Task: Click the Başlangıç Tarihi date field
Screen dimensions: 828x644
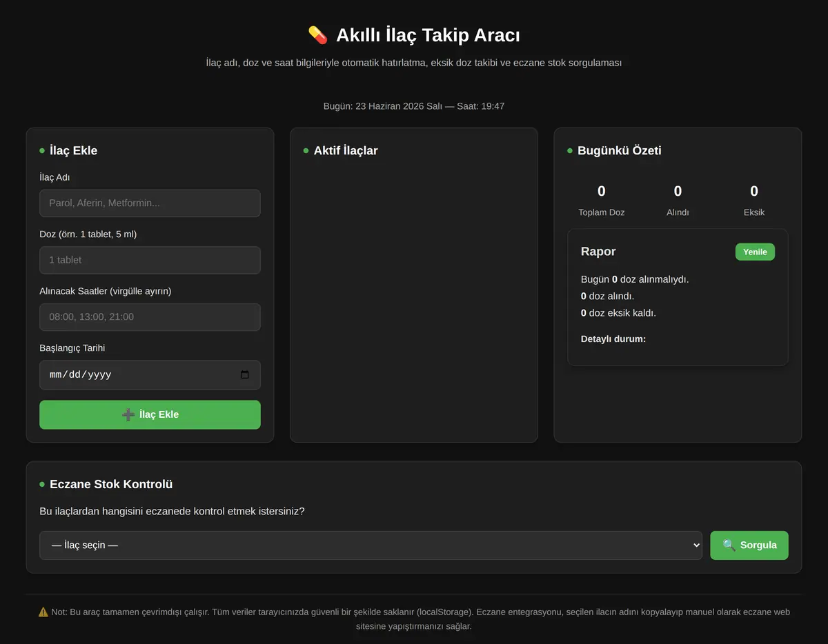Action: 150,374
